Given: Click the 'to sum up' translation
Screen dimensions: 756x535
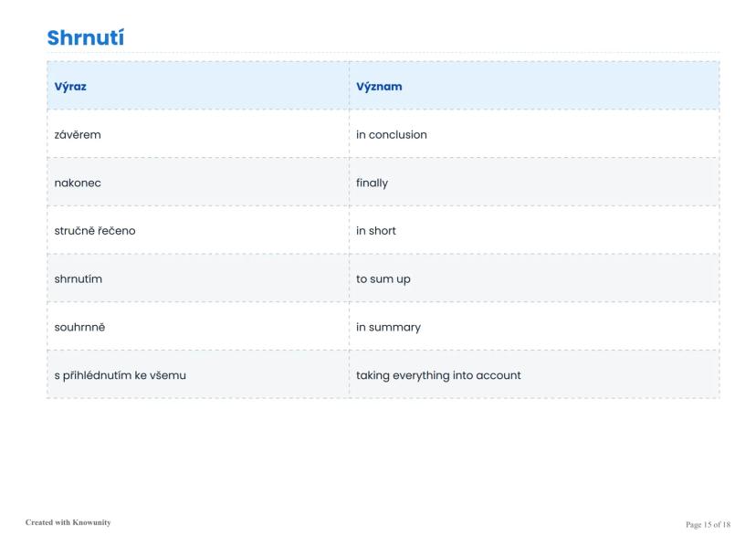Looking at the screenshot, I should (383, 278).
